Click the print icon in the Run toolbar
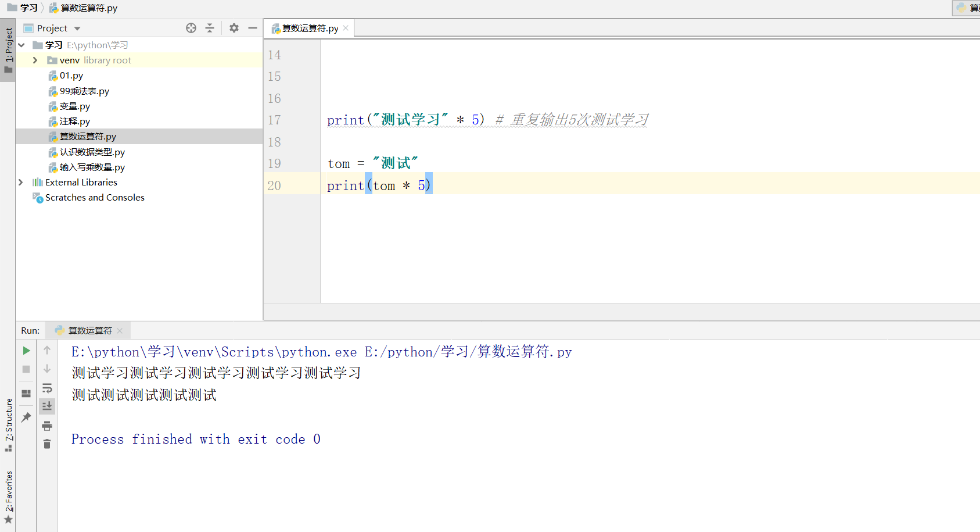This screenshot has height=532, width=980. (x=47, y=426)
